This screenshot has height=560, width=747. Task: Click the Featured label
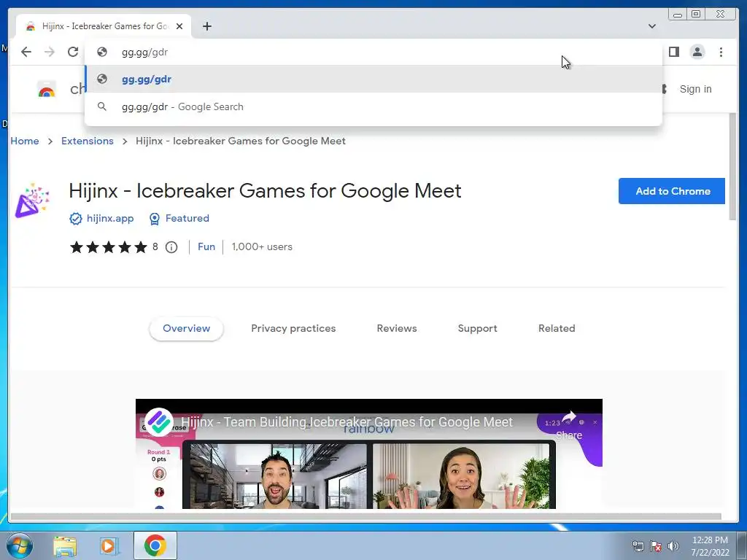[187, 218]
